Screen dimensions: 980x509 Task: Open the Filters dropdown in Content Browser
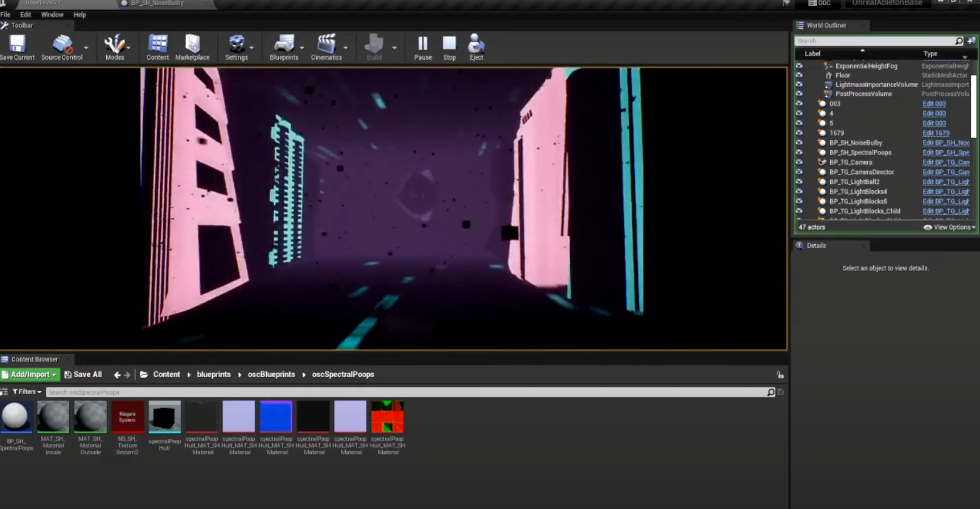click(x=27, y=392)
